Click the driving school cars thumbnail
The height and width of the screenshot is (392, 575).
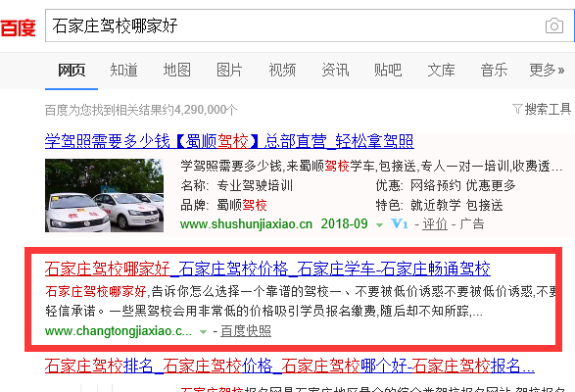(x=104, y=195)
